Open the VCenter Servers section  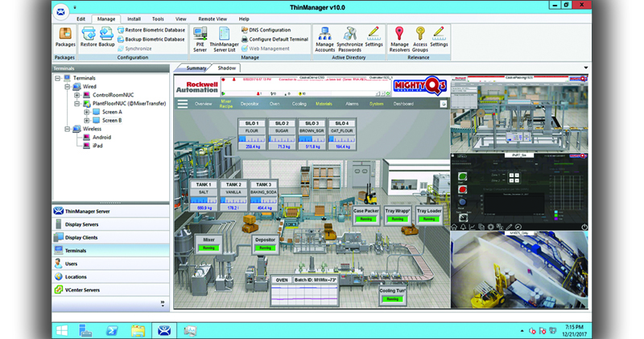(x=111, y=290)
